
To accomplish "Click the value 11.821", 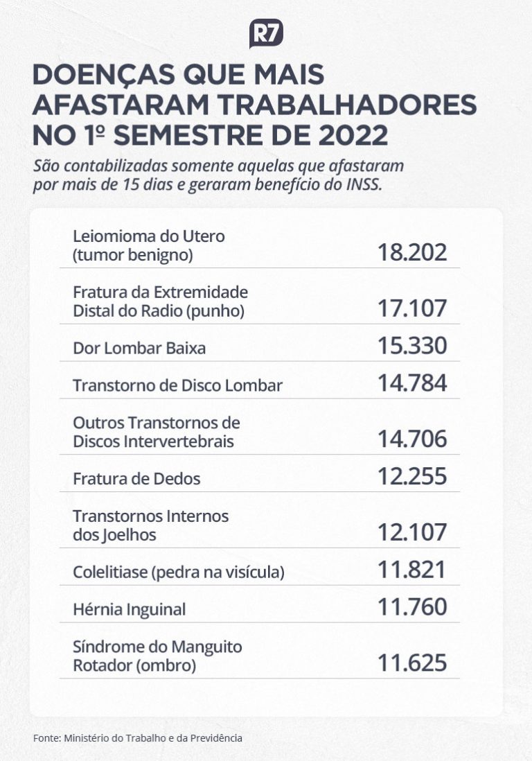I will click(412, 570).
